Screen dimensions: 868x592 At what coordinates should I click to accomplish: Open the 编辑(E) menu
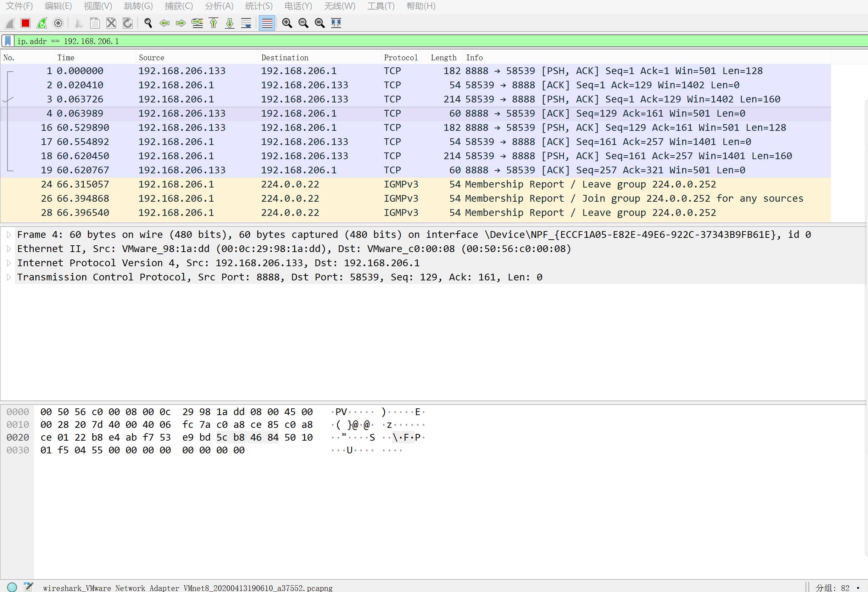point(58,6)
